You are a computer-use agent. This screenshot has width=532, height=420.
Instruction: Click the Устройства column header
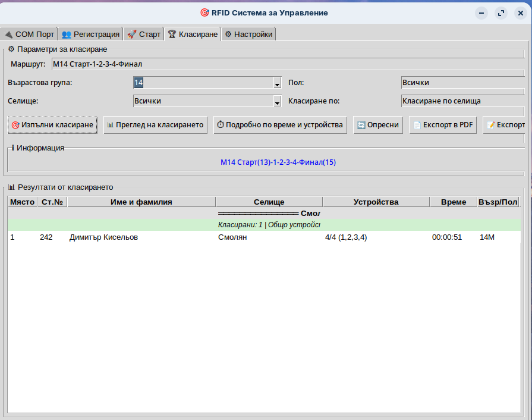coord(376,202)
